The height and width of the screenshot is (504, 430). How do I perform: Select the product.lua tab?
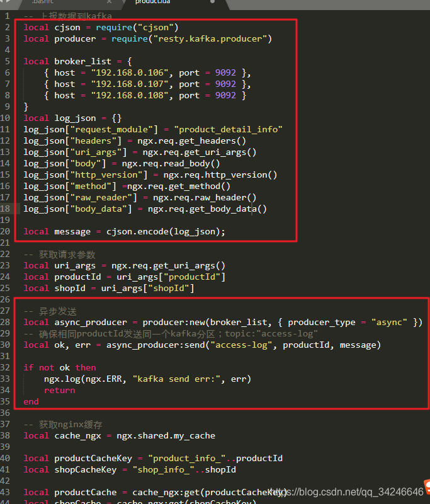(152, 2)
